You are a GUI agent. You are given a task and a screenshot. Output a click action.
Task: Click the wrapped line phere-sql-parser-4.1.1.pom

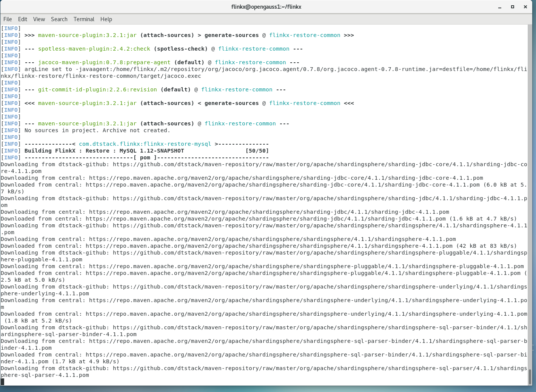(x=45, y=375)
